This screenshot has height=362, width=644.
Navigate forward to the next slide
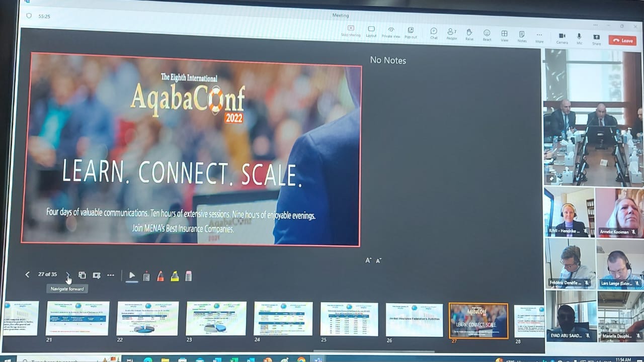click(67, 275)
